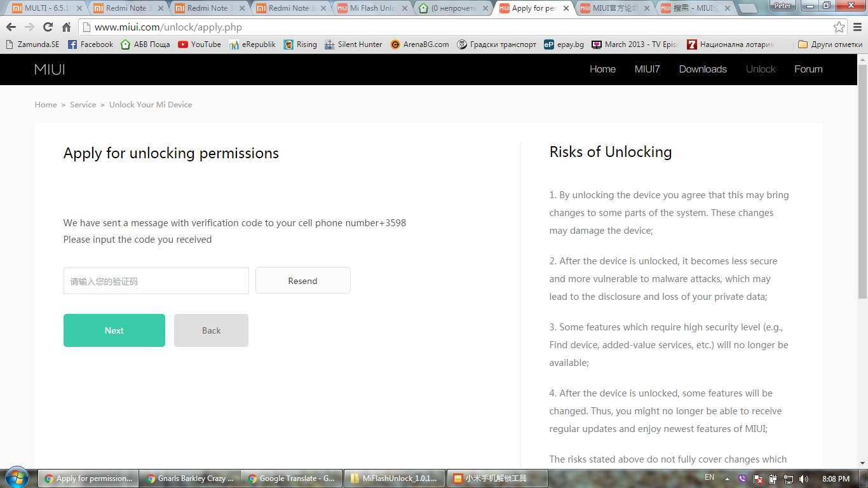Switch to the Mi Flash Unlock tab
The width and height of the screenshot is (868, 488).
click(372, 8)
